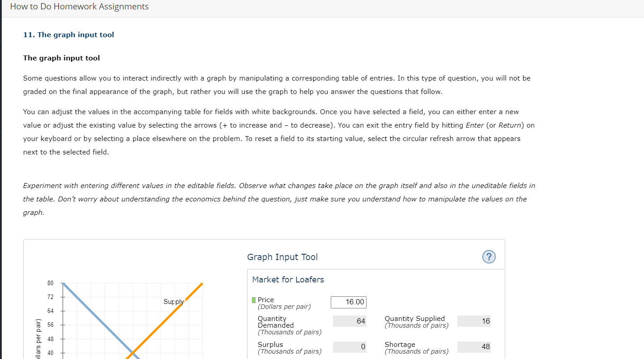Click the Shortage field showing 48
The image size is (644, 359).
pyautogui.click(x=473, y=347)
